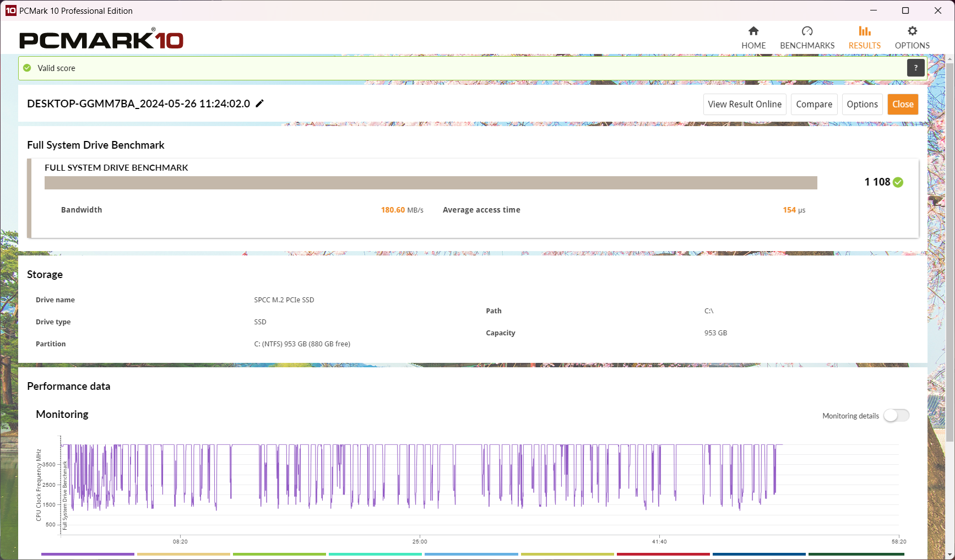Click the 58:20 time label on the chart axis

point(899,542)
